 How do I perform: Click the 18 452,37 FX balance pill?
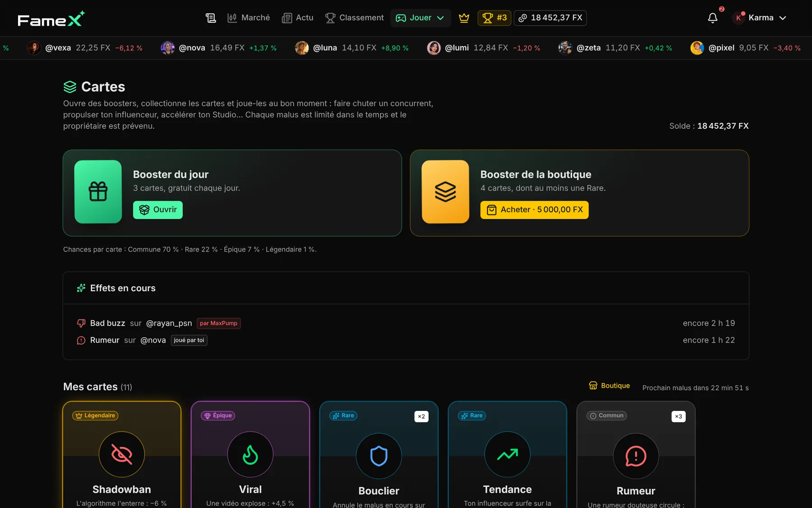pyautogui.click(x=550, y=18)
